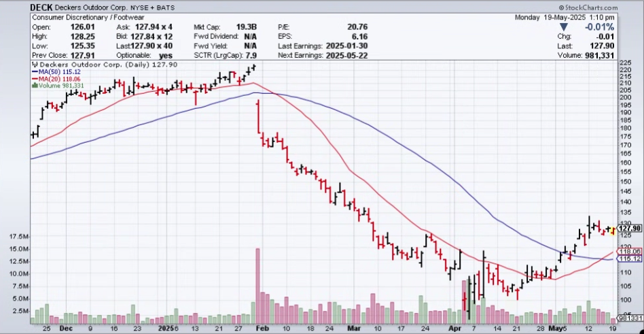Click the Mar label on the date axis
Image resolution: width=644 pixels, height=334 pixels.
coord(354,328)
